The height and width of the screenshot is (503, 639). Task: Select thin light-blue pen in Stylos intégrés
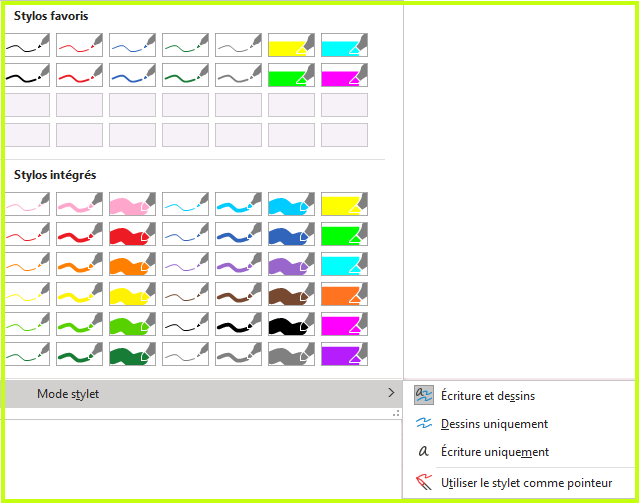tap(185, 204)
